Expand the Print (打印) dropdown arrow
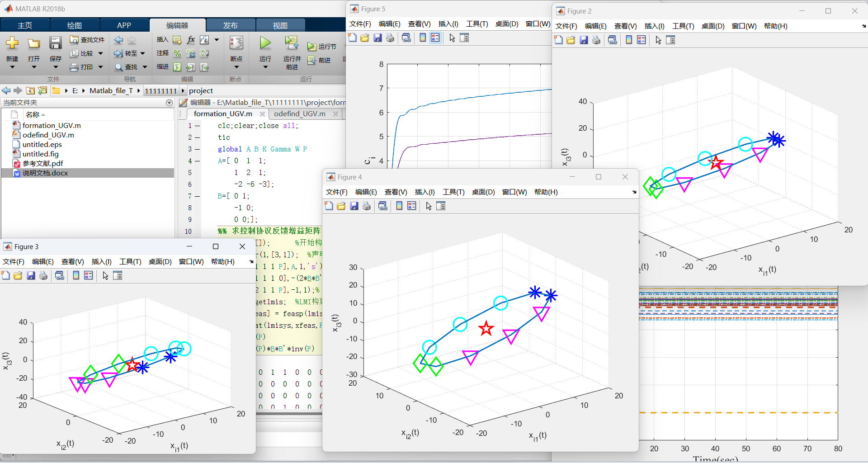The width and height of the screenshot is (868, 463). [100, 67]
